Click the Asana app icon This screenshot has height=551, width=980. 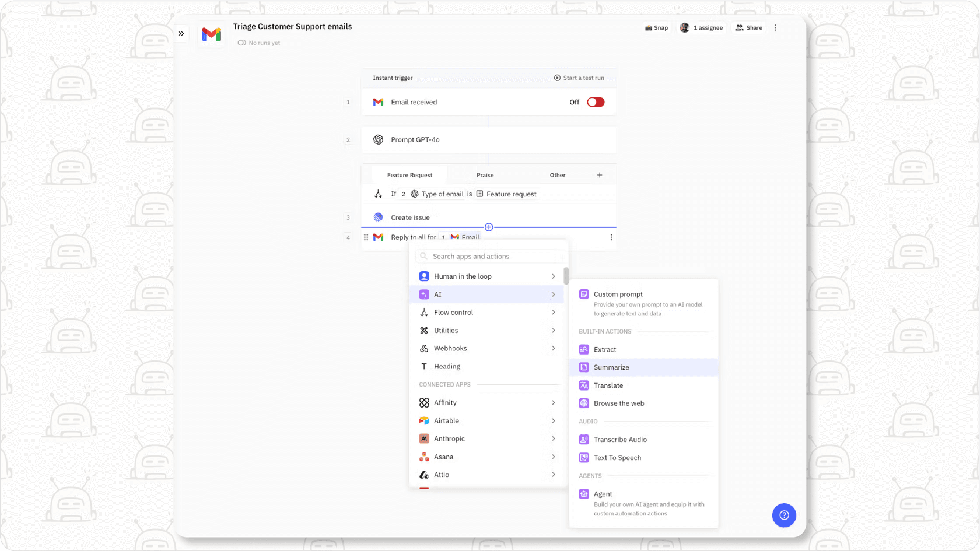(x=424, y=457)
